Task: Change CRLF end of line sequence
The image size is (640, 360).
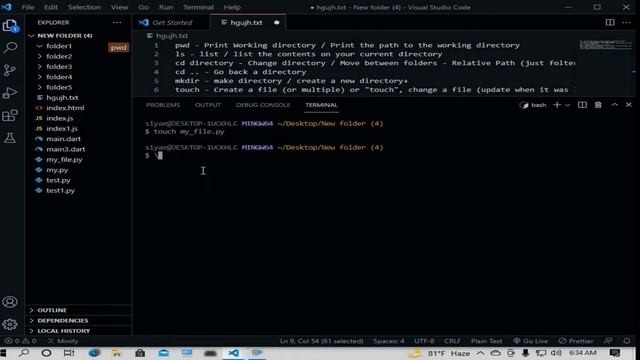Action: (x=452, y=341)
